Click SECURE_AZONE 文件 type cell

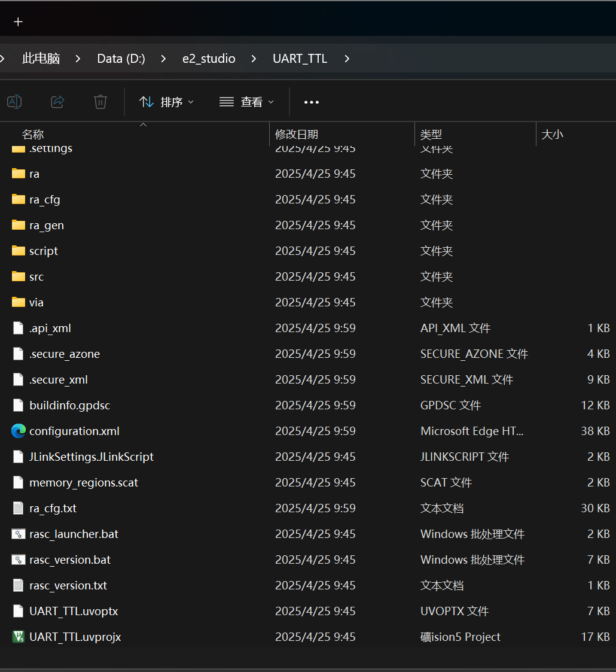pyautogui.click(x=474, y=354)
